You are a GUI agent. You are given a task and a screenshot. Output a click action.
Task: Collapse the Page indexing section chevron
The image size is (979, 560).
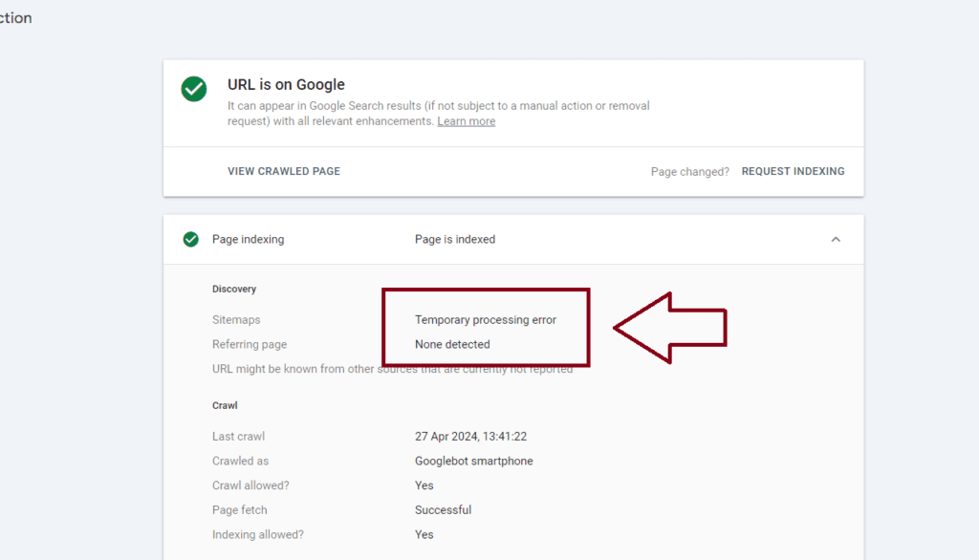836,239
